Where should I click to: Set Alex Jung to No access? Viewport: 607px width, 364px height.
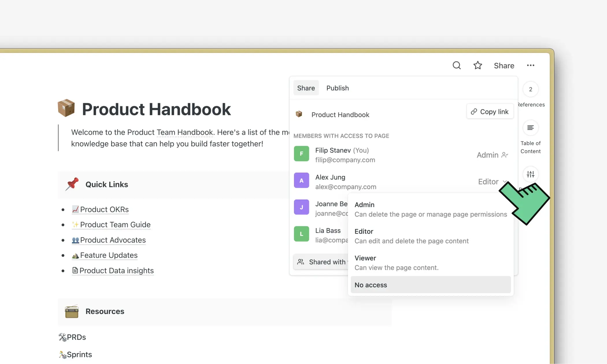click(371, 285)
